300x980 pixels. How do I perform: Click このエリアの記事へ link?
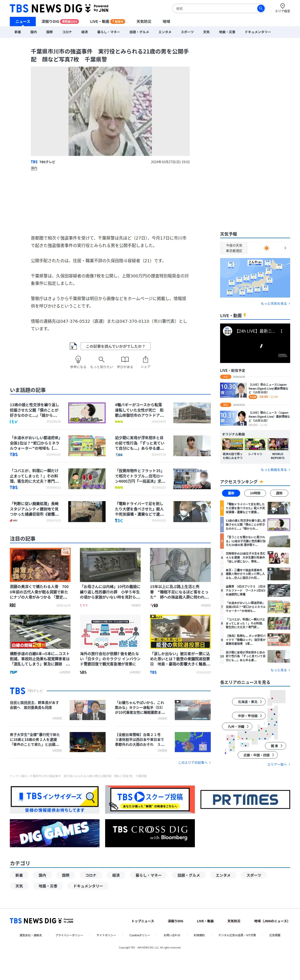pyautogui.click(x=194, y=762)
